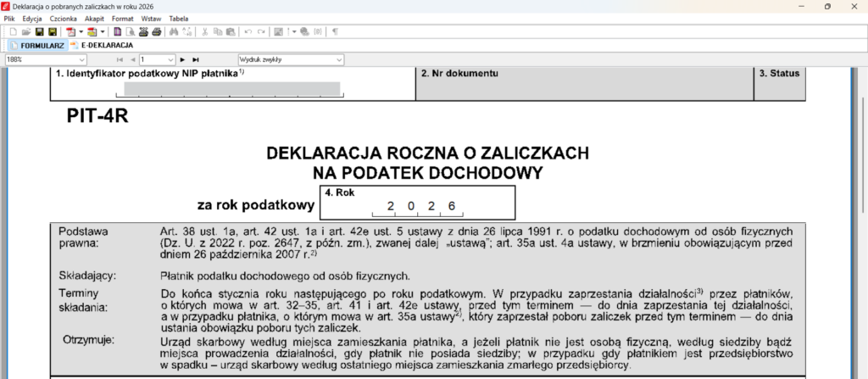This screenshot has height=379, width=868.
Task: Click the binoculars find icon
Action: pyautogui.click(x=174, y=31)
